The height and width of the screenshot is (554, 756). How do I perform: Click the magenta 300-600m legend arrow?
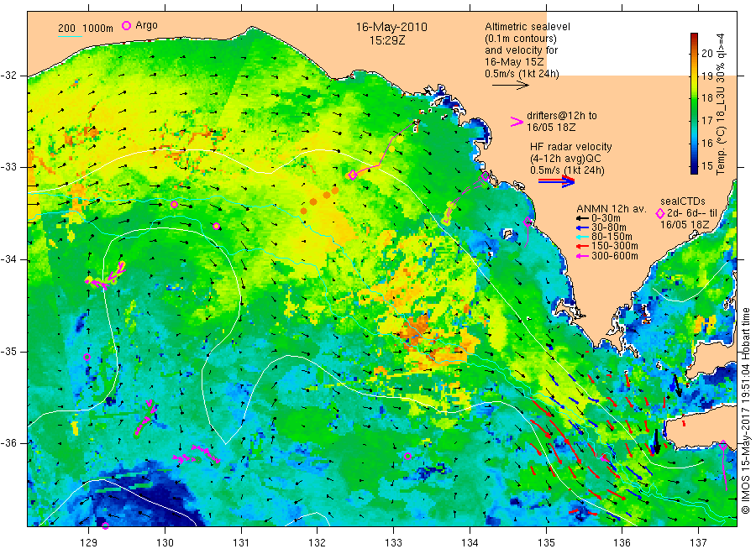coord(582,256)
